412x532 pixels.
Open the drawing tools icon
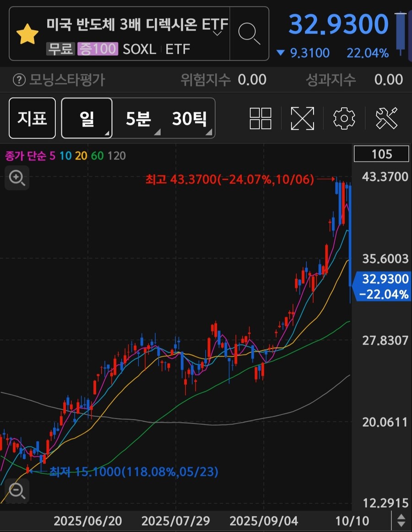pyautogui.click(x=387, y=118)
